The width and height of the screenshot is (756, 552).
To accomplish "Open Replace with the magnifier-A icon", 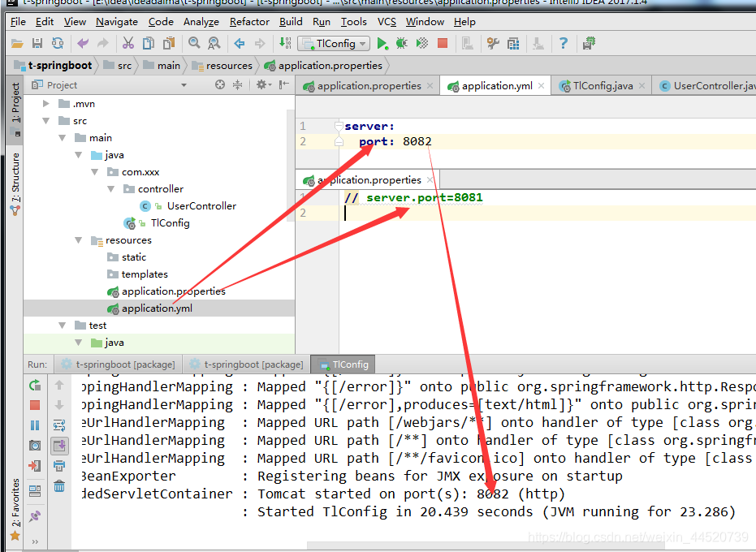I will tap(214, 43).
